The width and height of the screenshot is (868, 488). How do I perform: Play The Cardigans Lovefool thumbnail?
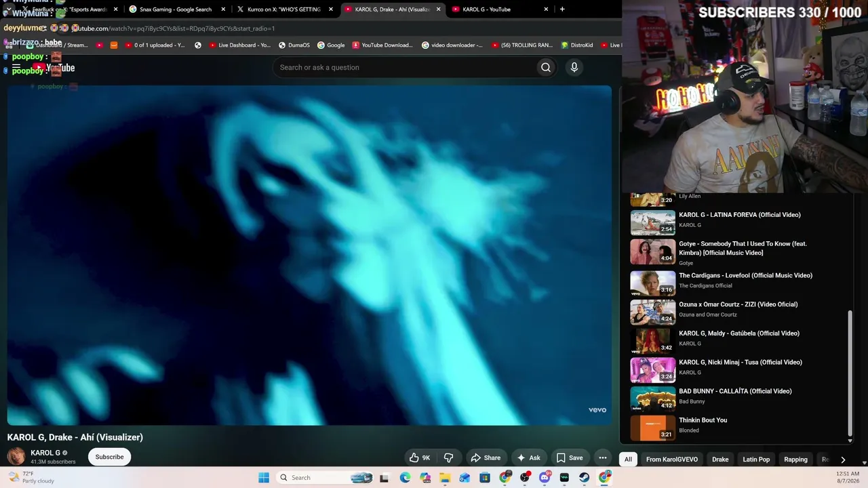point(653,283)
